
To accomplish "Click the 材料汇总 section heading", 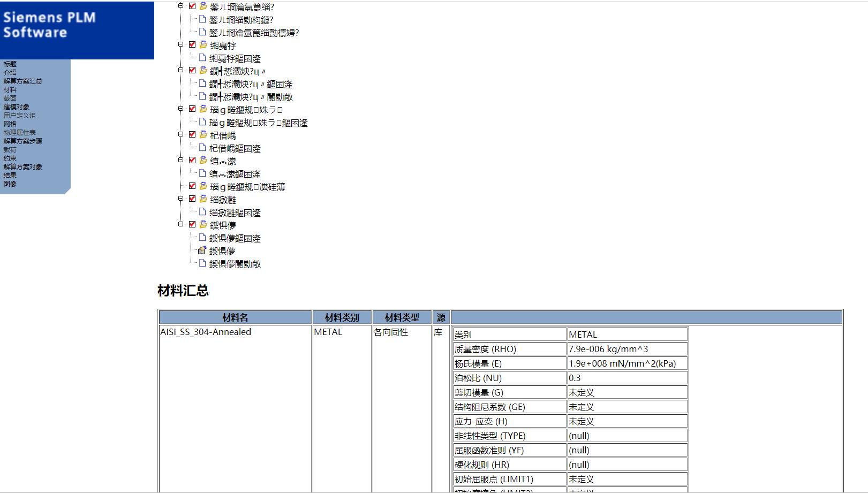I will pos(183,291).
